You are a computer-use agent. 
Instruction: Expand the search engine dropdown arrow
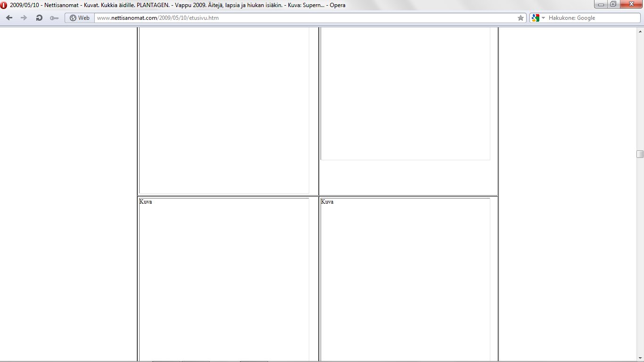[543, 18]
